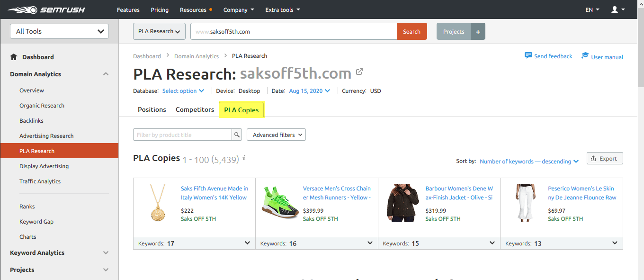Open the Extra tools menu
The width and height of the screenshot is (644, 280).
283,9
